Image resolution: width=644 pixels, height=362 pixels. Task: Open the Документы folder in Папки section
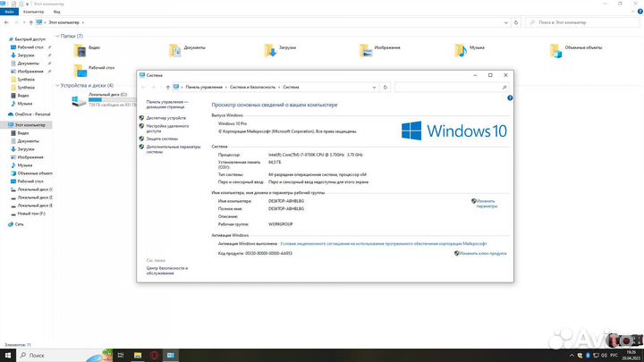point(187,50)
